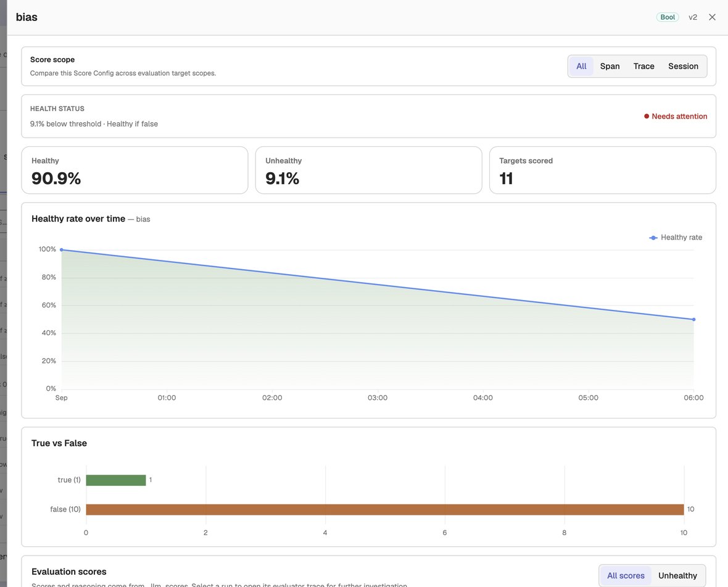The height and width of the screenshot is (587, 728).
Task: Click the chart data point at 06:00
Action: [x=693, y=320]
